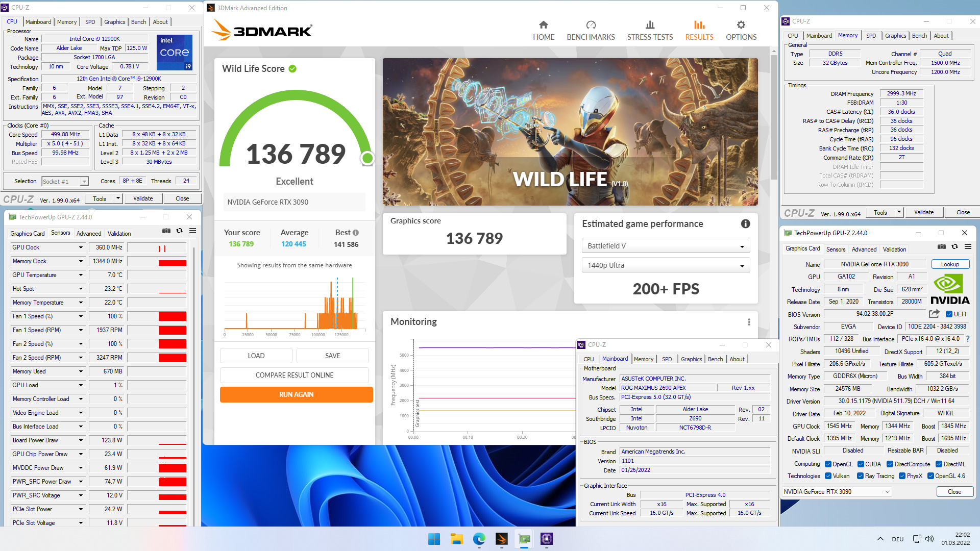980x551 pixels.
Task: Click left GPU-Z sensors scrollbar
Action: click(x=194, y=385)
